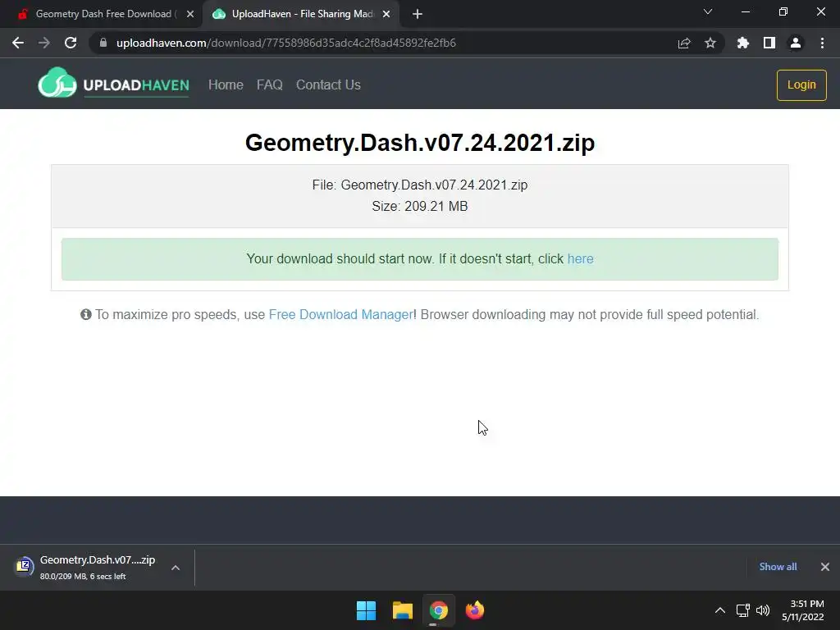Image resolution: width=840 pixels, height=630 pixels.
Task: Open the Home navigation link
Action: (226, 84)
